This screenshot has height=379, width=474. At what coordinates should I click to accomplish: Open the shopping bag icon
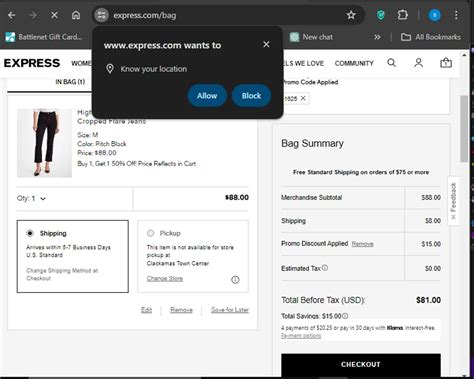[446, 63]
